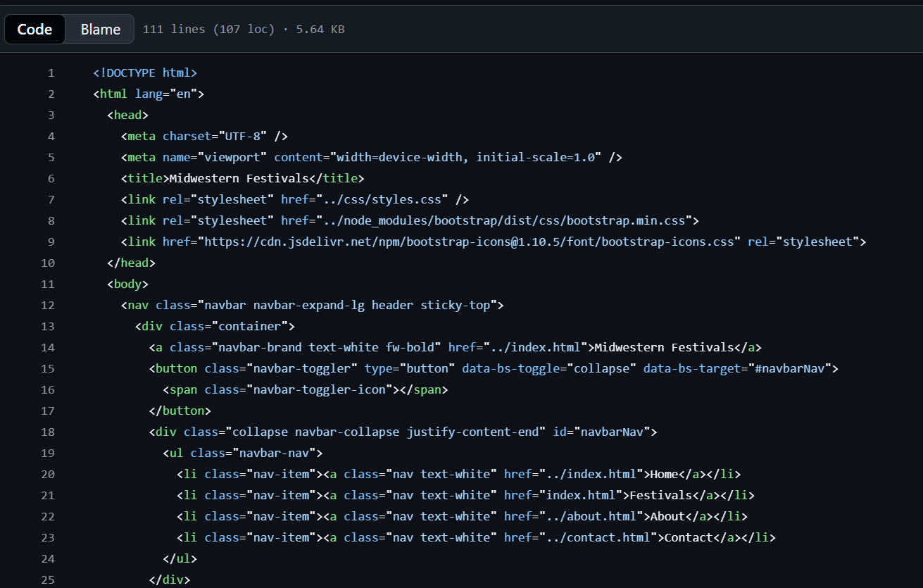Click the ul class="navbar-nav" line
This screenshot has width=923, height=588.
tap(243, 453)
